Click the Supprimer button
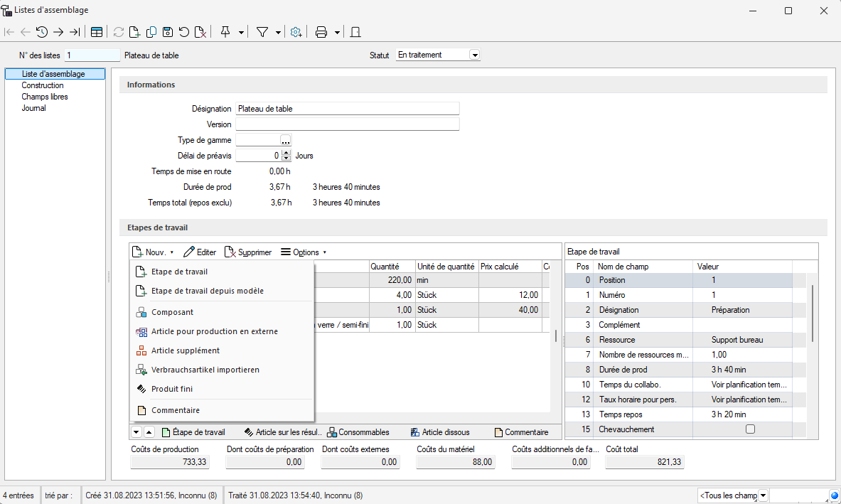841x504 pixels. pyautogui.click(x=248, y=252)
